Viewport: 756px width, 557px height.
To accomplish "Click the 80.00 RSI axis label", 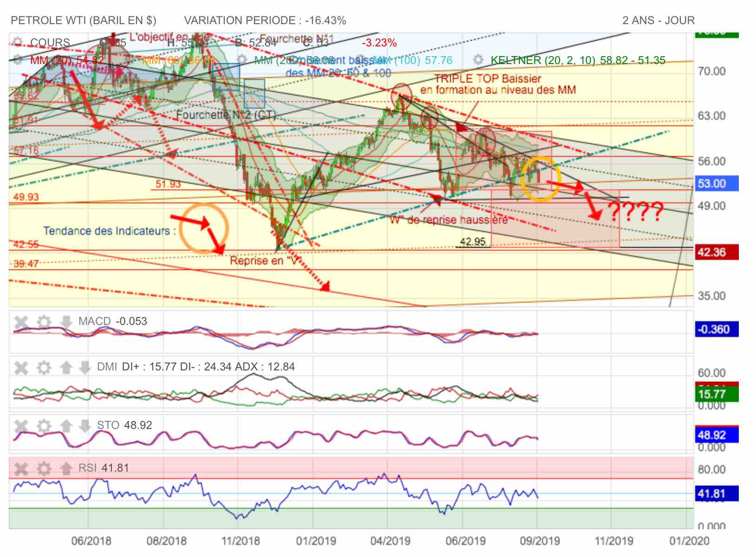I will [711, 470].
